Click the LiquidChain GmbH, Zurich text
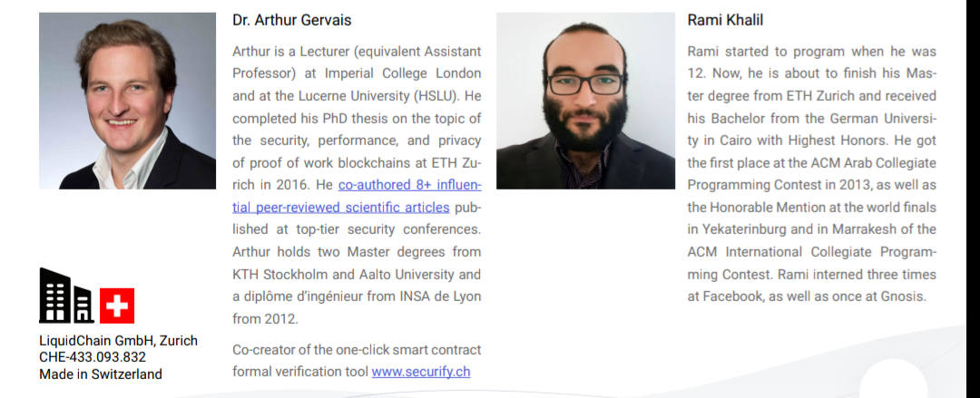This screenshot has width=980, height=398. coord(118,341)
